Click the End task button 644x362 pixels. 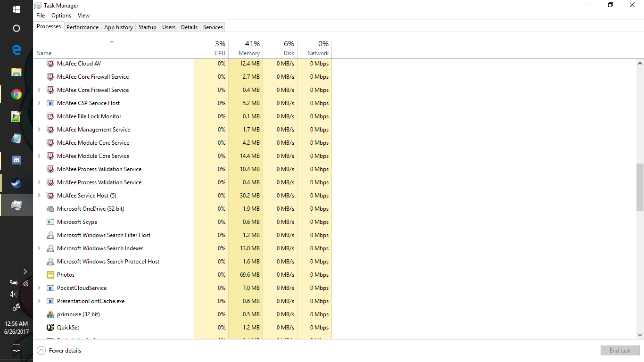coord(620,351)
